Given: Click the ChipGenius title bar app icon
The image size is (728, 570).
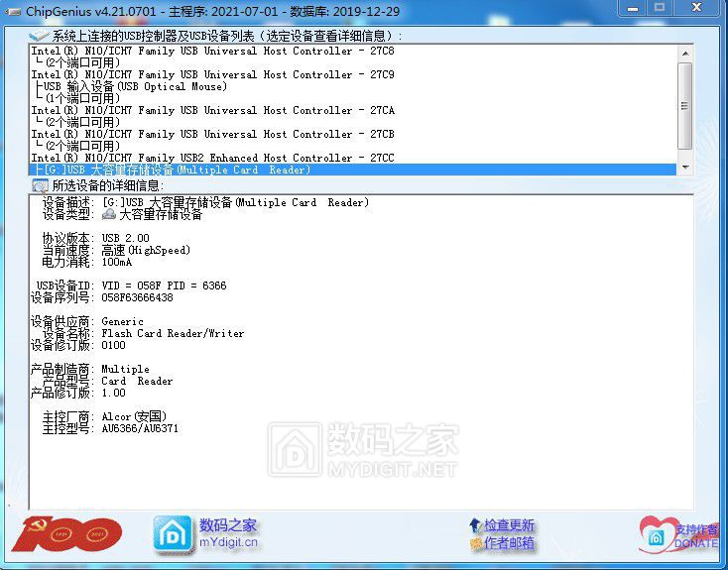Looking at the screenshot, I should 12,12.
